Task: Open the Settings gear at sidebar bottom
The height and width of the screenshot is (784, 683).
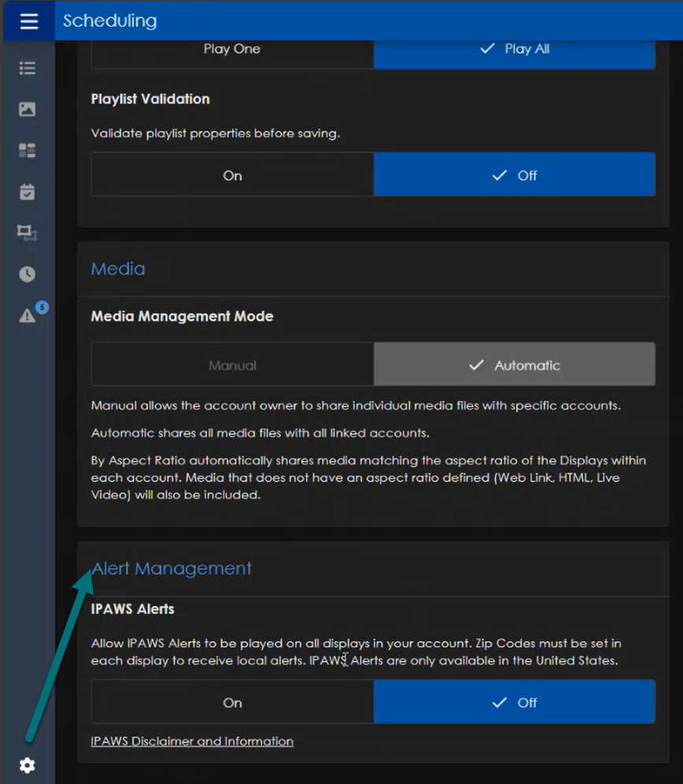Action: 27,764
